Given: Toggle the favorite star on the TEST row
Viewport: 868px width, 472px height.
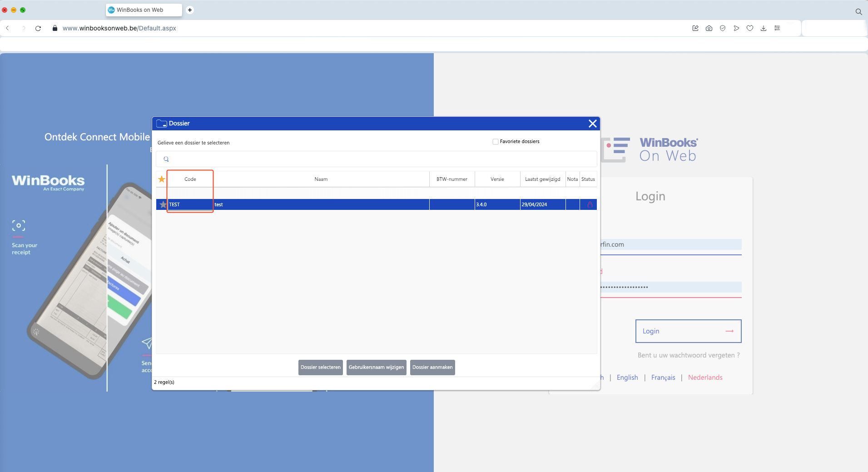Looking at the screenshot, I should coord(163,204).
